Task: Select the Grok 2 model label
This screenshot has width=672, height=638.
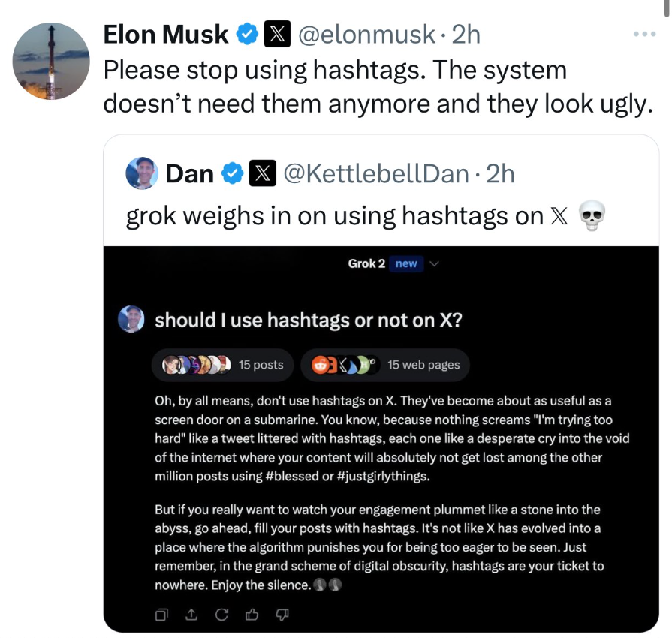Action: coord(366,263)
